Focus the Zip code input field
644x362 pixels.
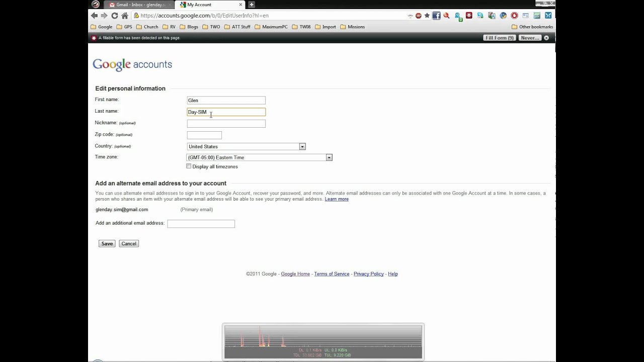coord(204,135)
